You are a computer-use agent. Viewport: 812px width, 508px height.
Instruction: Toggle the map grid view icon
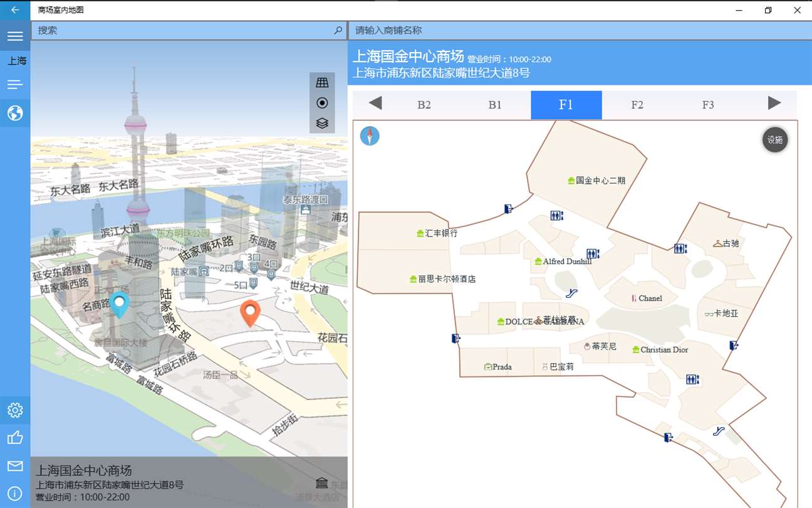(322, 83)
